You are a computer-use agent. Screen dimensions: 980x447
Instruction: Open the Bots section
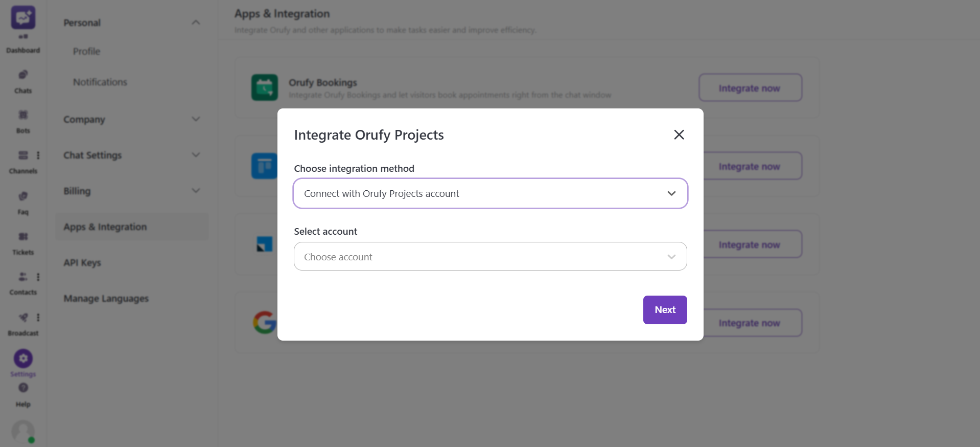tap(22, 115)
